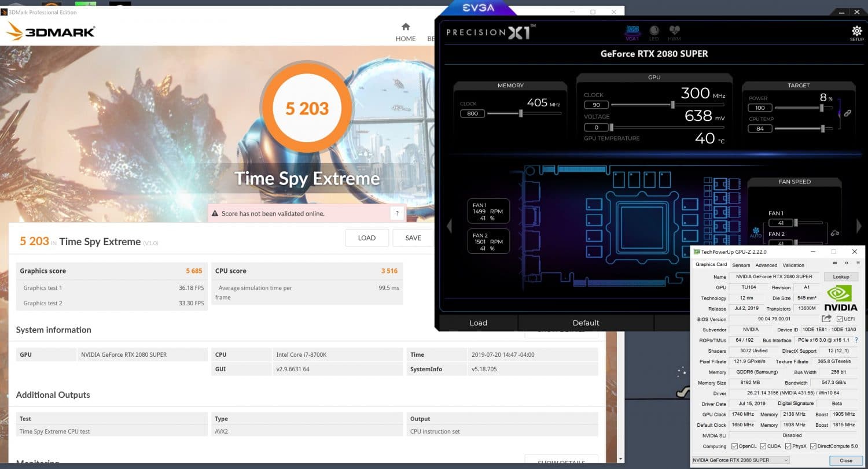This screenshot has width=868, height=469.
Task: Click the power/temp target link chain icon
Action: point(848,113)
